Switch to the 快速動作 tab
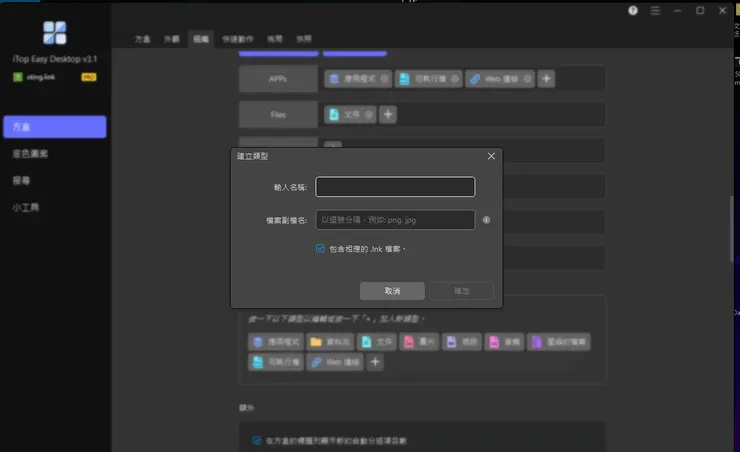Screen dimensions: 740x452 [x=238, y=39]
